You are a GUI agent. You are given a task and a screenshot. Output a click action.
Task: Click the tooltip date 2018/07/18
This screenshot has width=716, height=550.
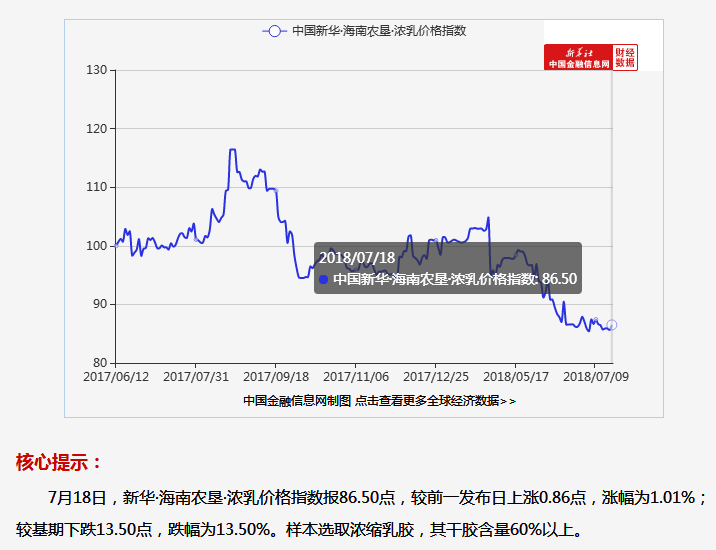(357, 258)
